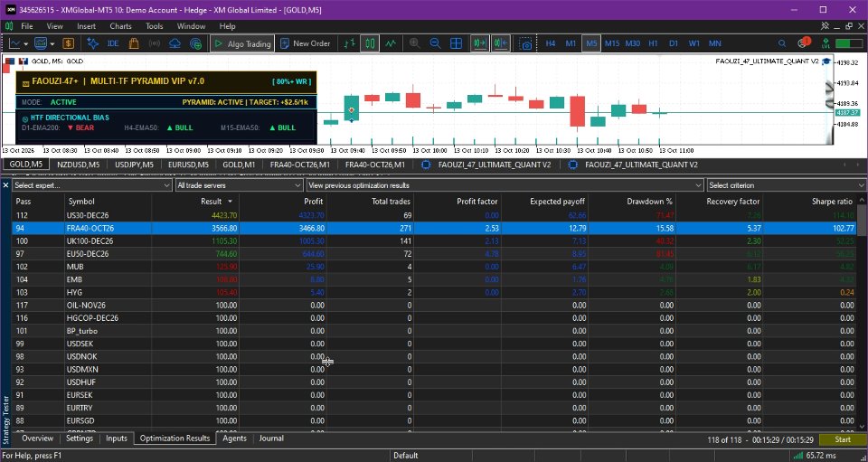Click the Start button
Image resolution: width=868 pixels, height=462 pixels.
843,440
